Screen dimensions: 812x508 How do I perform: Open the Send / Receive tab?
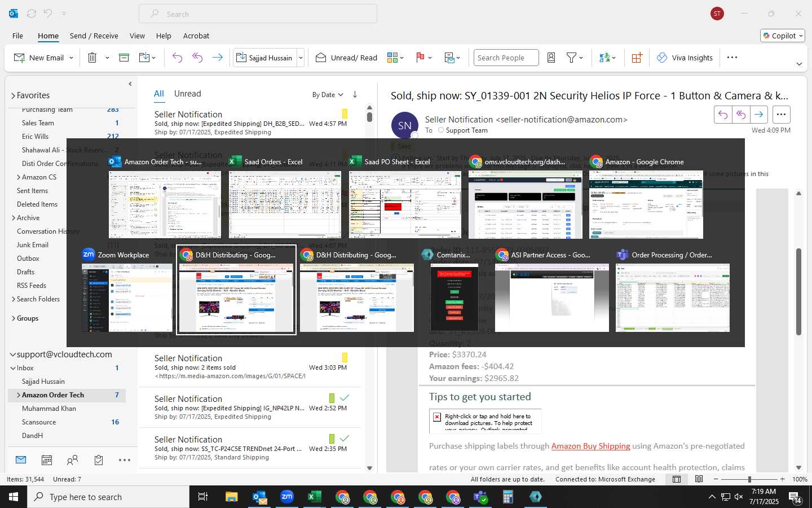pos(94,36)
